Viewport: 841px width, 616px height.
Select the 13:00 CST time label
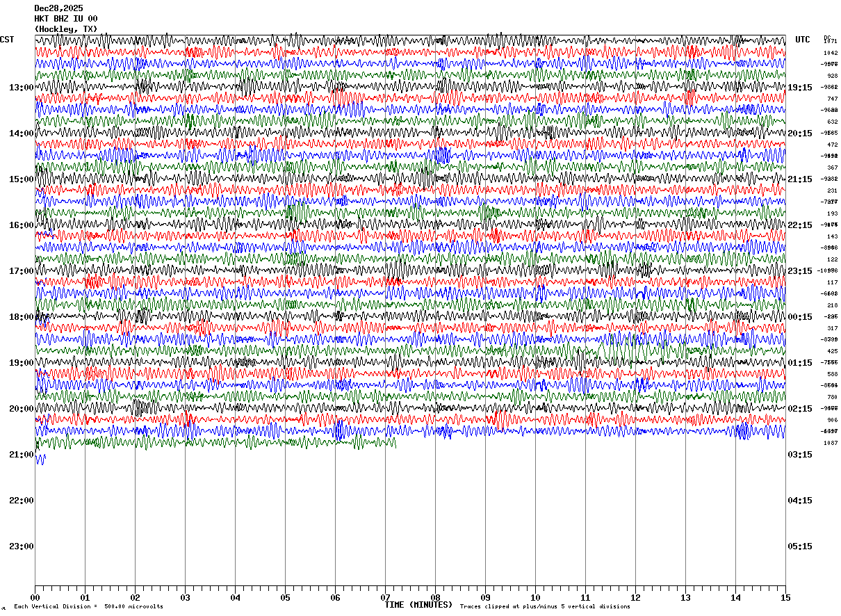22,88
